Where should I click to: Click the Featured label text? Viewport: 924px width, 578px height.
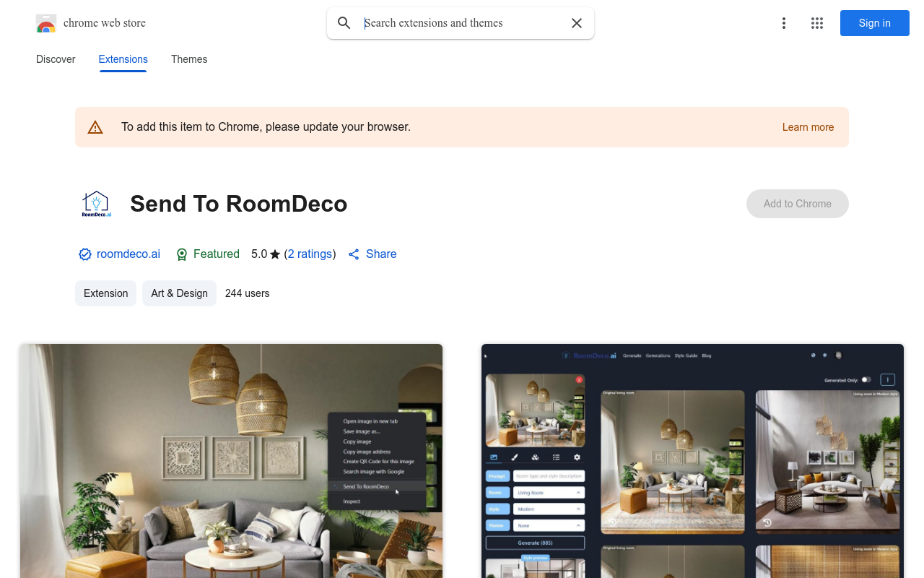(x=217, y=254)
